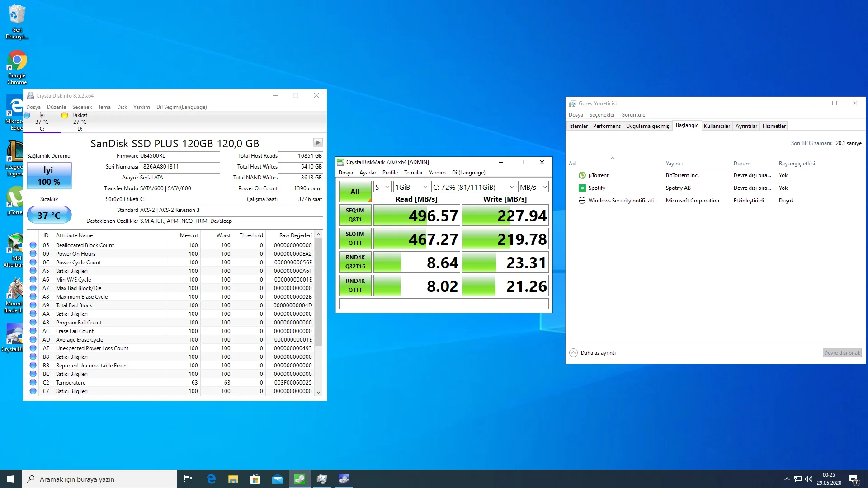Open the Ayarlar menu in CrystalDiskMark

[x=367, y=173]
